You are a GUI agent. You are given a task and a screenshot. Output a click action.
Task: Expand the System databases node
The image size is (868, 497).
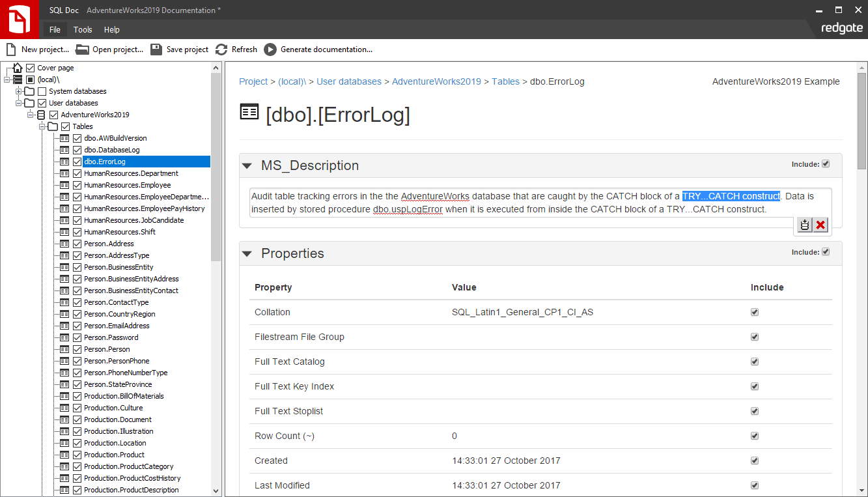[20, 91]
